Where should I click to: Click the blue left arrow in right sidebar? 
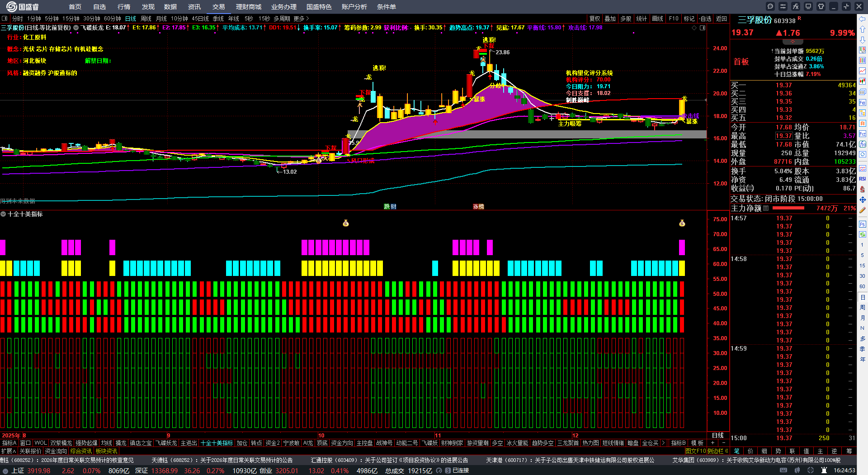coord(863,19)
